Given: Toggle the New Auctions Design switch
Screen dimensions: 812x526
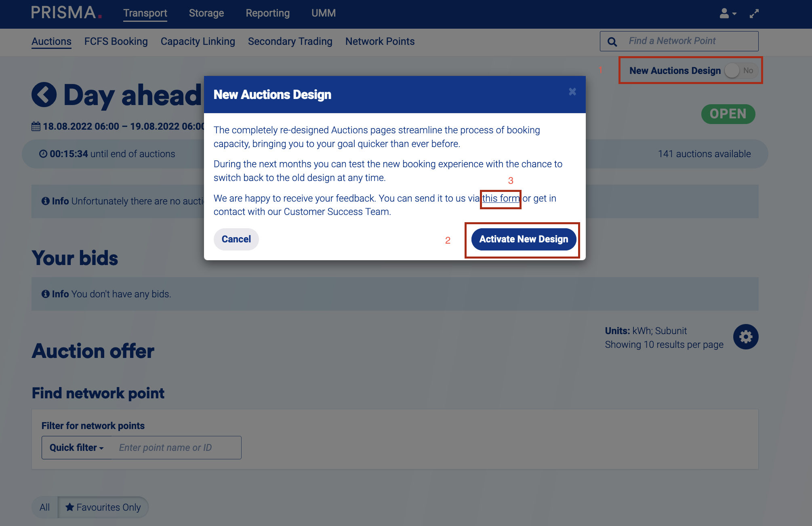Looking at the screenshot, I should tap(740, 71).
